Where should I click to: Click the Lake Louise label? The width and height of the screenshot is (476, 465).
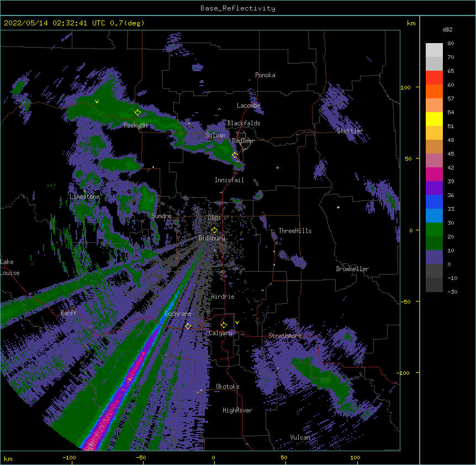point(10,267)
